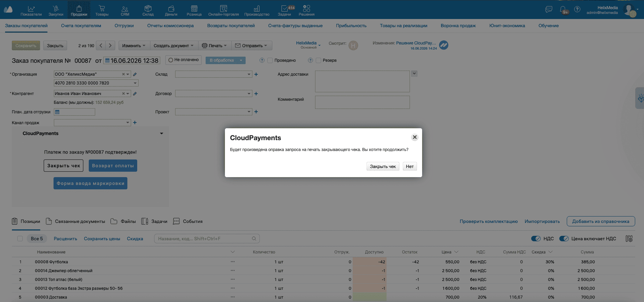Add a new contract with plus icon
This screenshot has height=302, width=644.
point(256,94)
